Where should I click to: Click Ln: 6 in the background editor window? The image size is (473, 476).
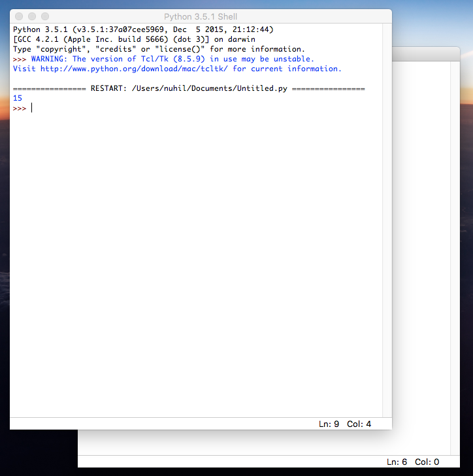pyautogui.click(x=397, y=462)
